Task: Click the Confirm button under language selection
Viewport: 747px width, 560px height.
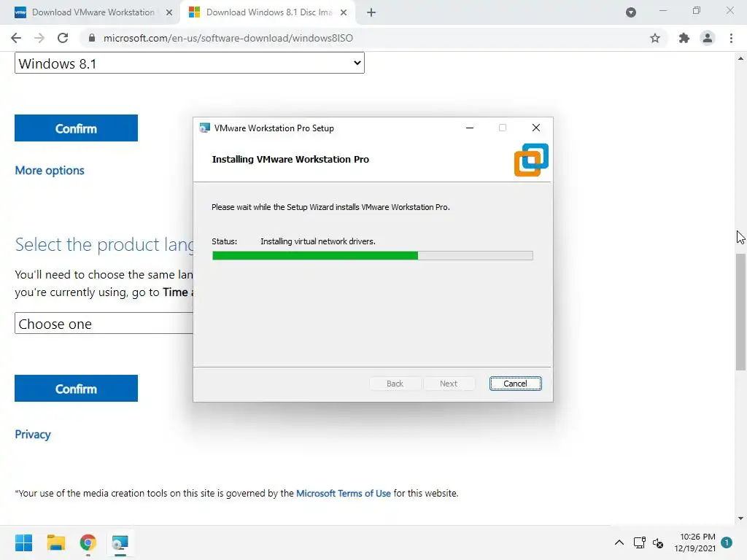Action: tap(76, 389)
